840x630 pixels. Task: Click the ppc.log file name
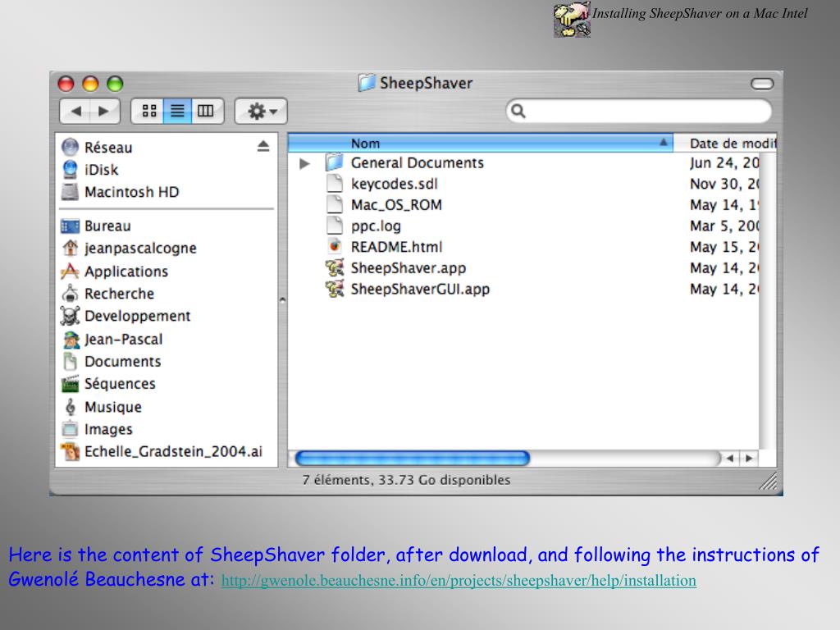pos(376,226)
